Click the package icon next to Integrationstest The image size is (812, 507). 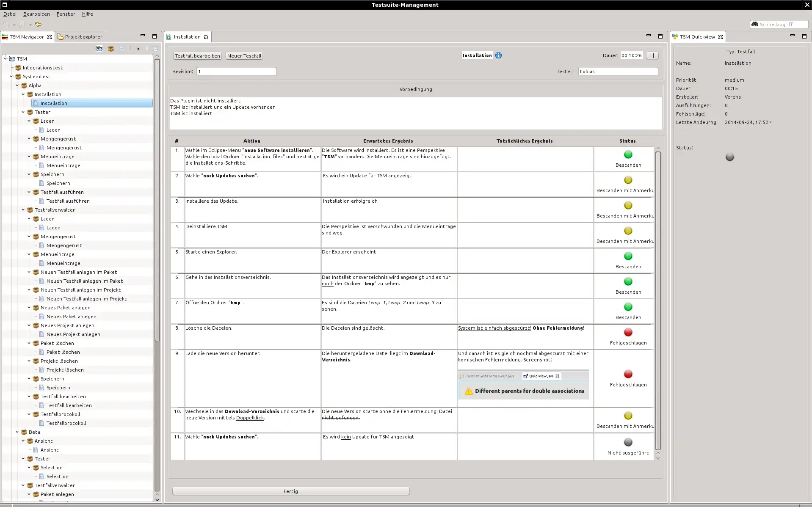click(x=18, y=68)
